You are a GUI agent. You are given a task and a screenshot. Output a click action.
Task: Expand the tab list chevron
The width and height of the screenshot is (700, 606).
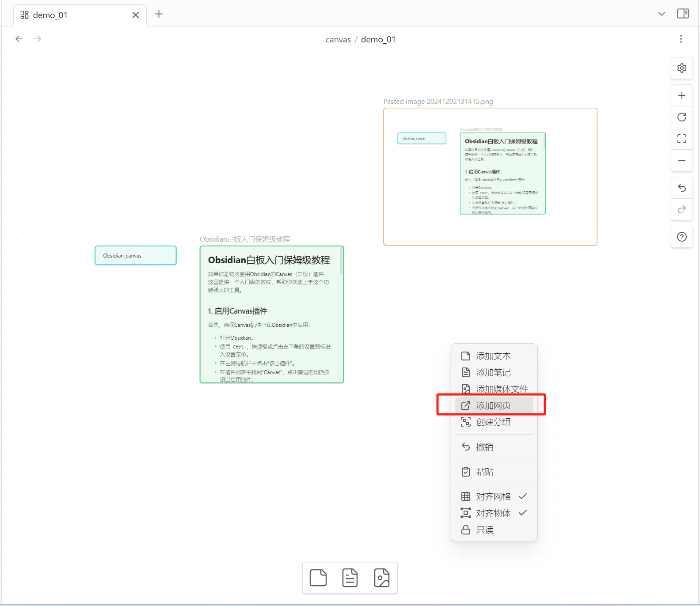click(662, 14)
